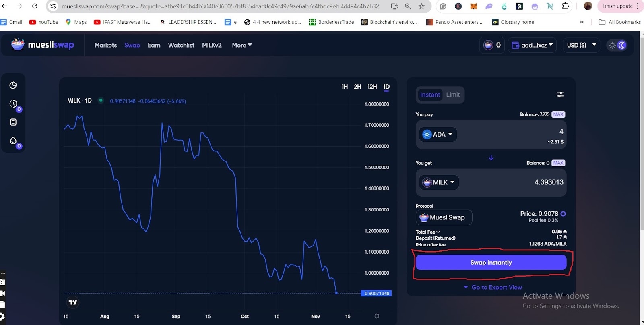This screenshot has height=325, width=644.
Task: Open the All Bookmarks folder
Action: click(x=620, y=22)
